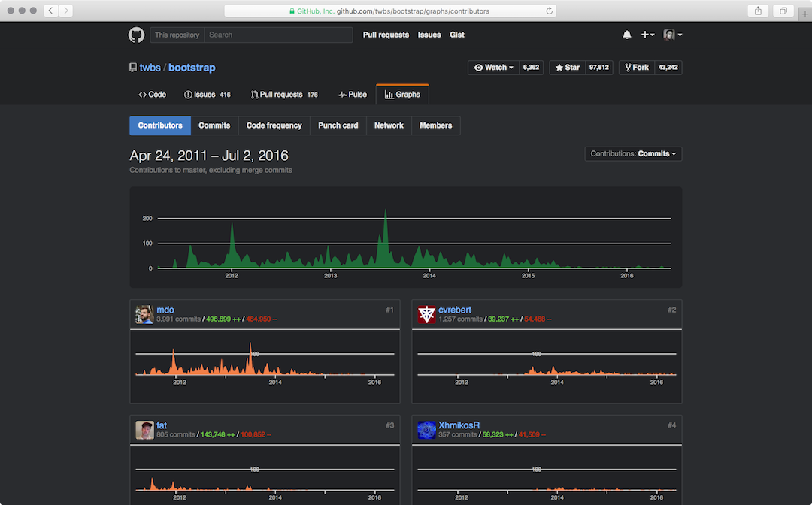
Task: Switch to the Commits graph
Action: pyautogui.click(x=214, y=125)
